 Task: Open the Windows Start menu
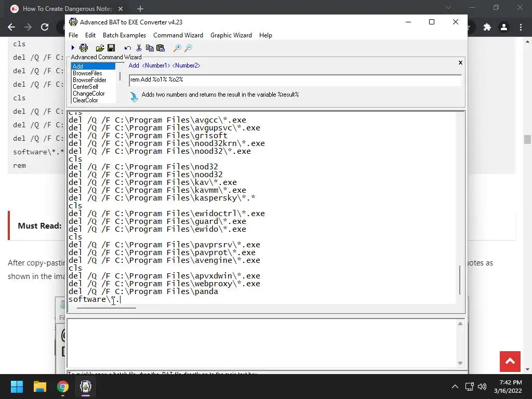point(17,387)
